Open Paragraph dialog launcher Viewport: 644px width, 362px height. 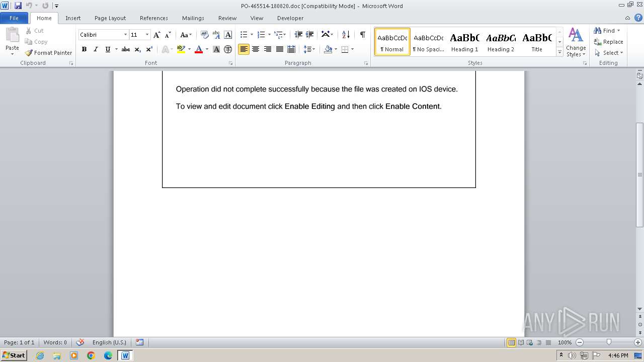(x=366, y=63)
